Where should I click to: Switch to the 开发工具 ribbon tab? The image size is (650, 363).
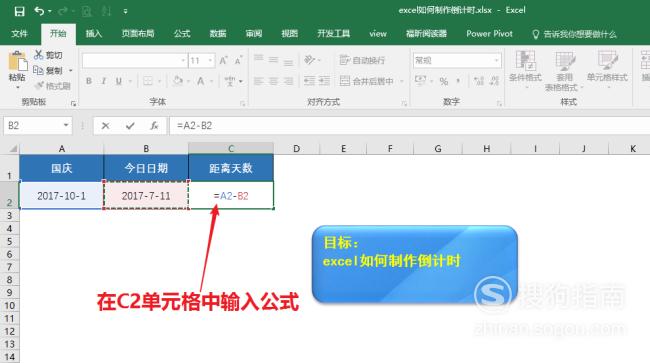(x=333, y=34)
